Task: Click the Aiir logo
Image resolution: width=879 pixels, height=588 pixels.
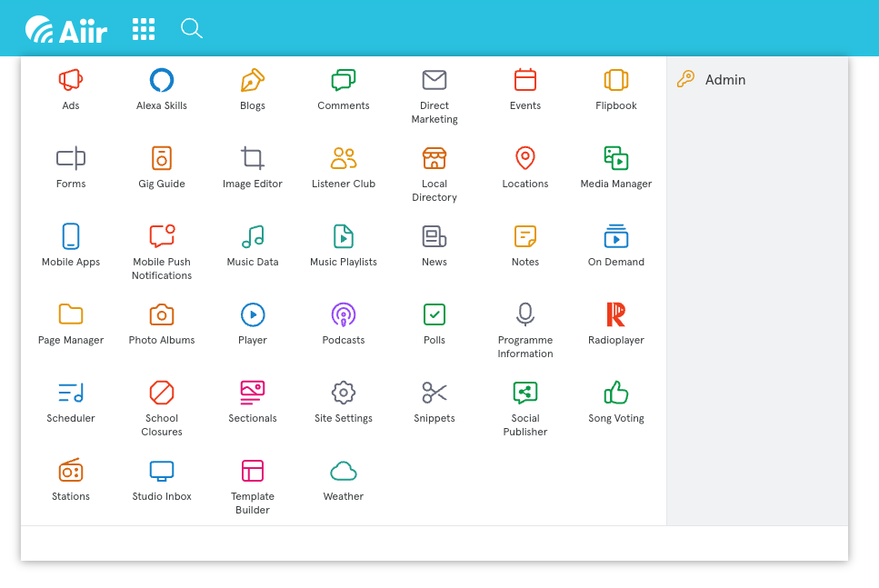Action: tap(66, 30)
